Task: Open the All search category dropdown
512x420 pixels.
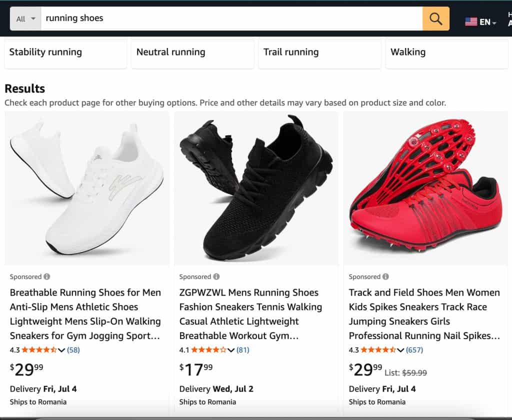Action: point(25,18)
